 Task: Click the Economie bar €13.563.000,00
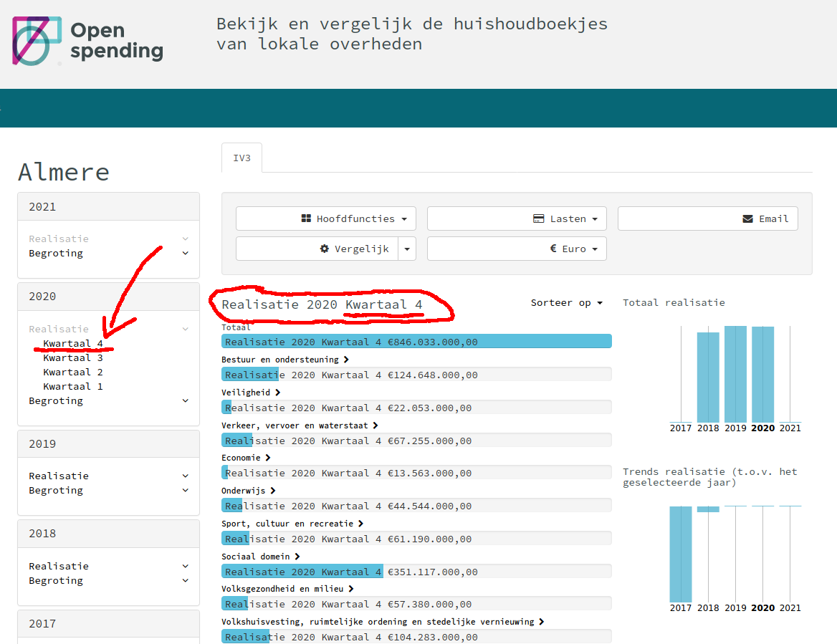(x=416, y=473)
